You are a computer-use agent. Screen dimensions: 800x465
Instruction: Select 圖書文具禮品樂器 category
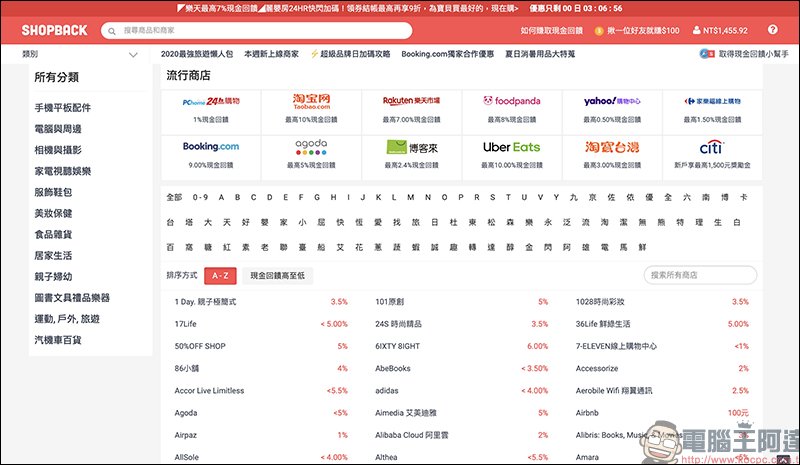tap(72, 298)
